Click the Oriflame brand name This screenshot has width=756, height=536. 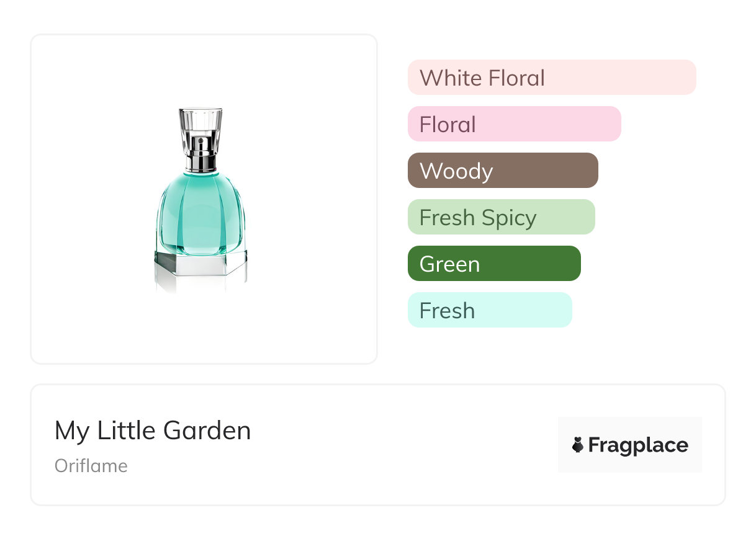pos(91,466)
